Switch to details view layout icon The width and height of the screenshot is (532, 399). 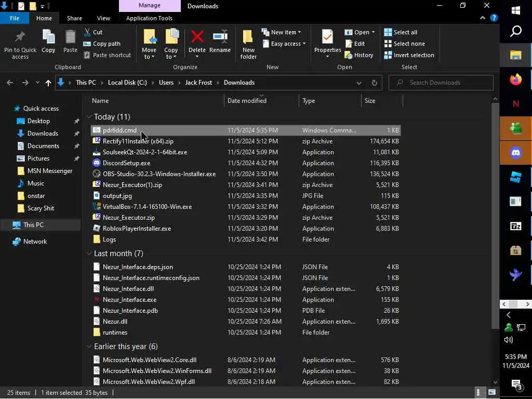(x=478, y=393)
